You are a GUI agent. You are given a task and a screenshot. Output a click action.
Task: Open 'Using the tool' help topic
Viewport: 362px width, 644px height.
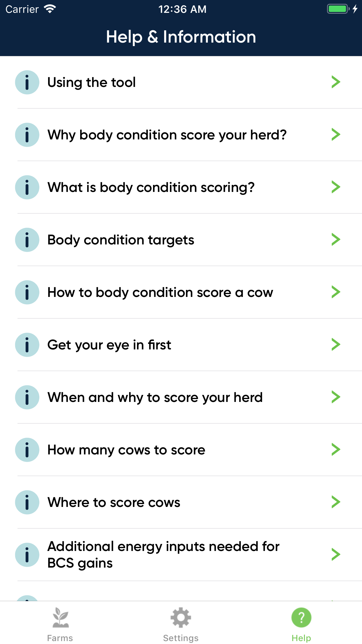point(92,82)
